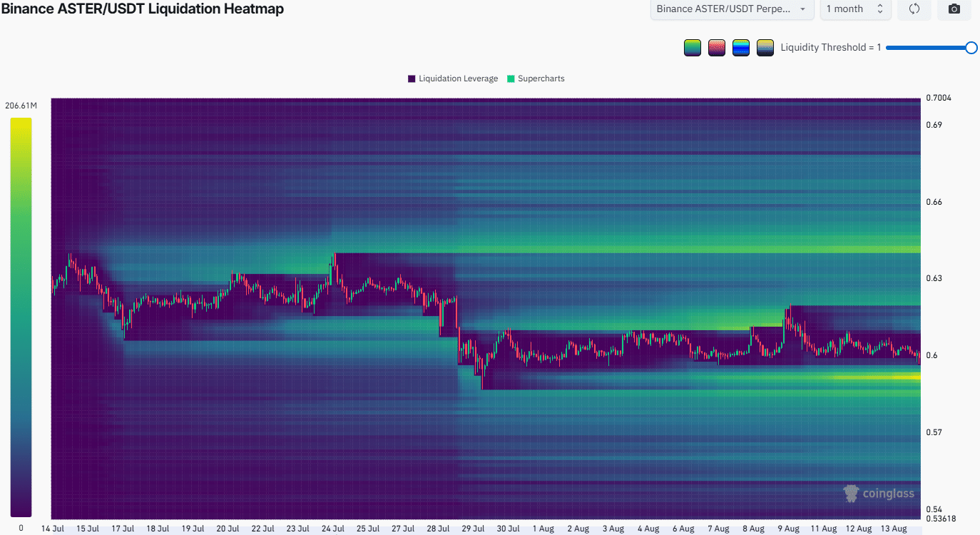Click the 30 Jul date axis label
The width and height of the screenshot is (980, 535).
pos(508,529)
